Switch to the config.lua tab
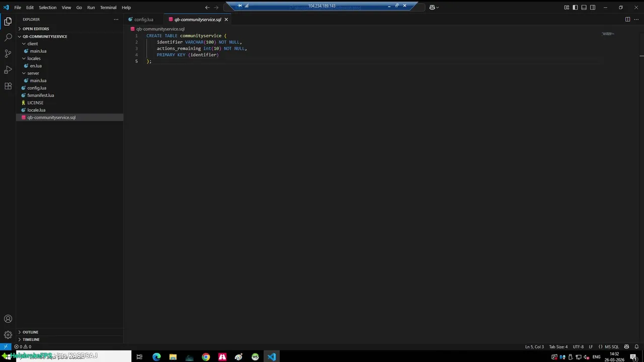The height and width of the screenshot is (362, 644). (x=144, y=20)
